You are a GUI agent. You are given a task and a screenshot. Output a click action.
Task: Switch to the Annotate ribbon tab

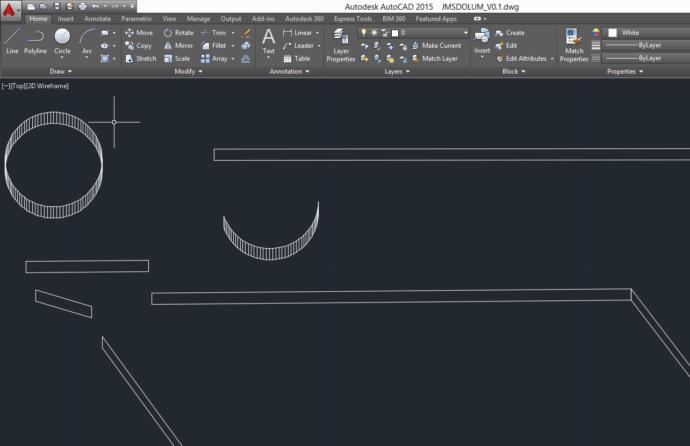[98, 18]
